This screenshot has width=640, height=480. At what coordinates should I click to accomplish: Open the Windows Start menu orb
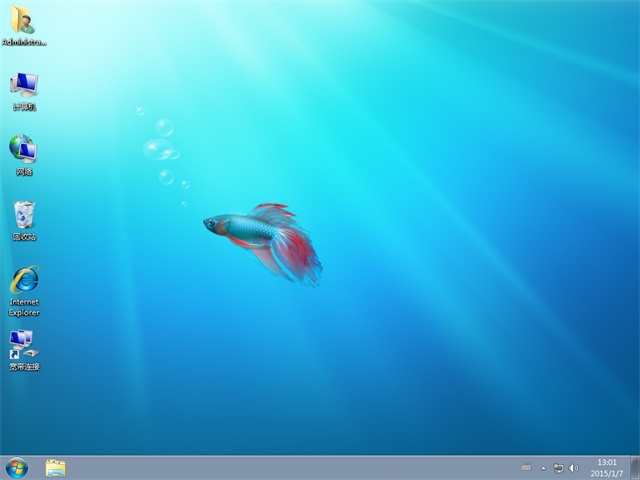click(x=17, y=467)
